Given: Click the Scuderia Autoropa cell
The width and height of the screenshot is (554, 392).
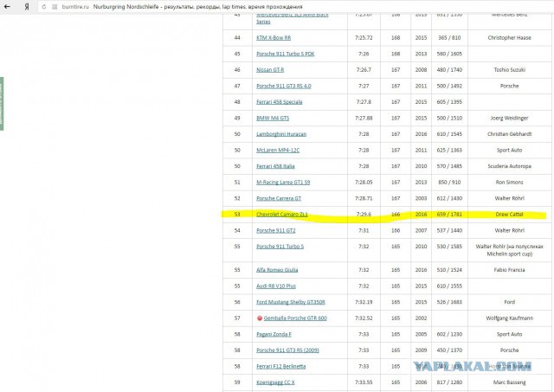Looking at the screenshot, I should click(509, 166).
